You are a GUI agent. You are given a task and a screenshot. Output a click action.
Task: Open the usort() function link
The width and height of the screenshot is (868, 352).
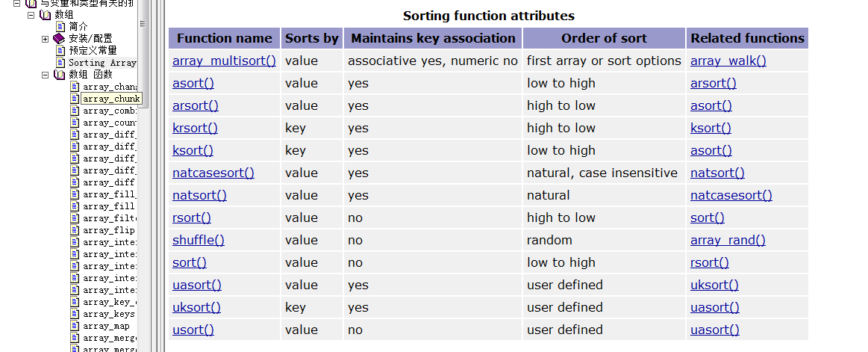193,330
